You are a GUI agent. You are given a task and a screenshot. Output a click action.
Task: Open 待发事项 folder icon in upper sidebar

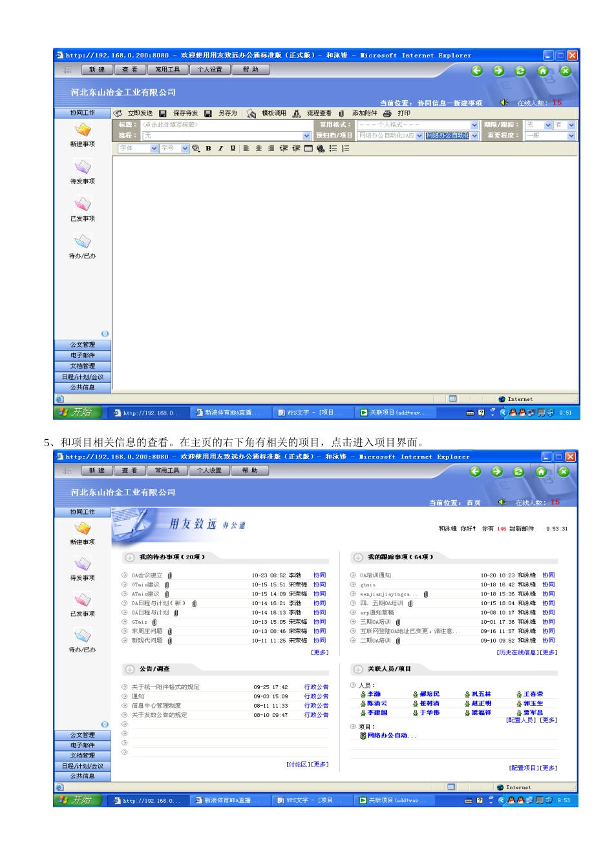83,167
